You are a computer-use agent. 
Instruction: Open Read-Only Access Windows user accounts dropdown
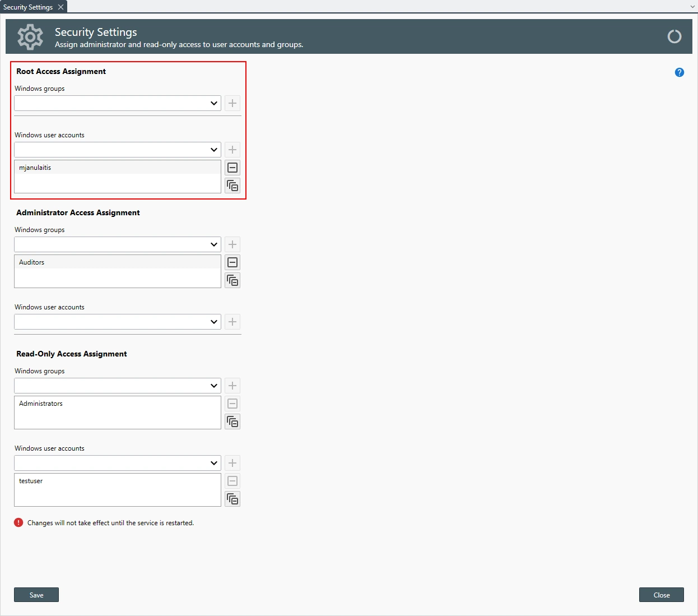click(118, 463)
